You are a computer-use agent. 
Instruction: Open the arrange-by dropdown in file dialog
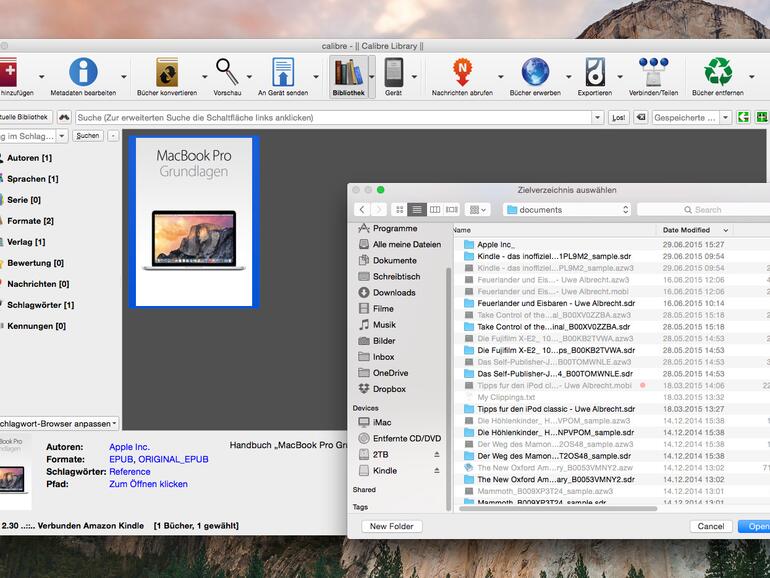pyautogui.click(x=478, y=209)
